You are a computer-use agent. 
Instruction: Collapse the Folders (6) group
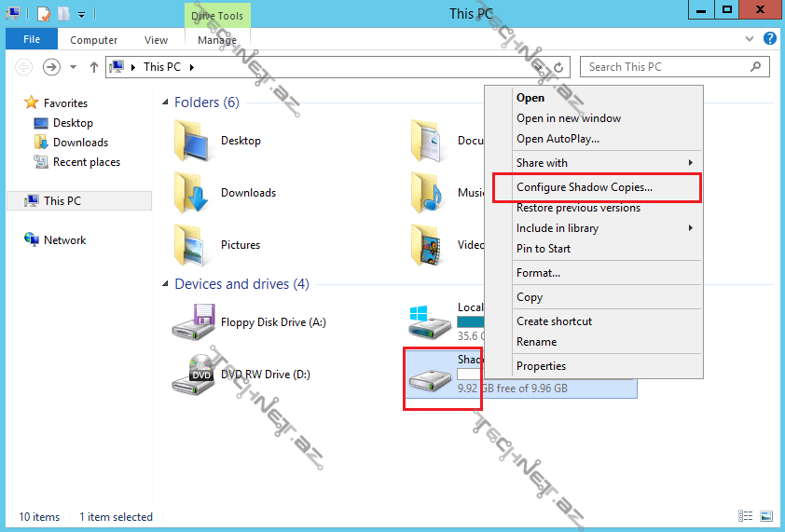pyautogui.click(x=166, y=102)
